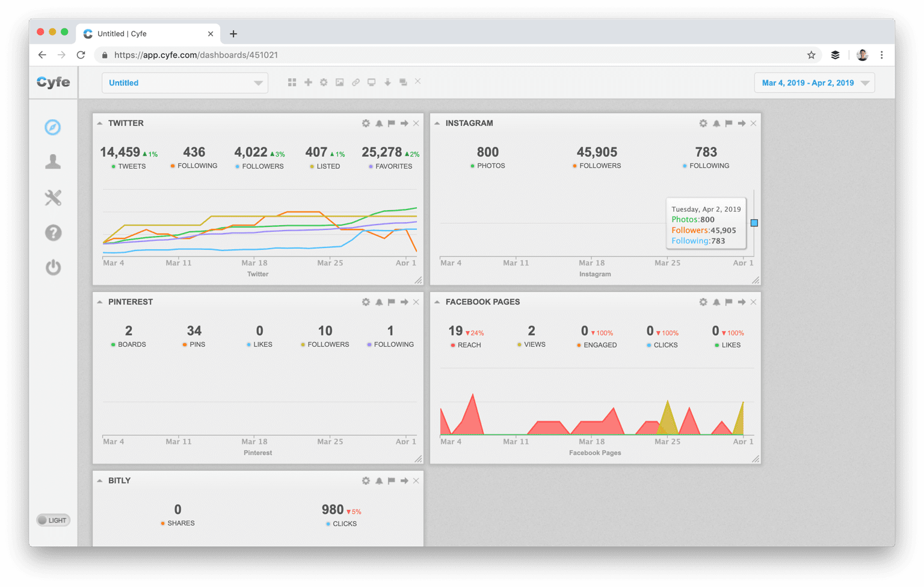Image resolution: width=924 pixels, height=587 pixels.
Task: Collapse the Pinterest widget triangle
Action: click(x=100, y=302)
